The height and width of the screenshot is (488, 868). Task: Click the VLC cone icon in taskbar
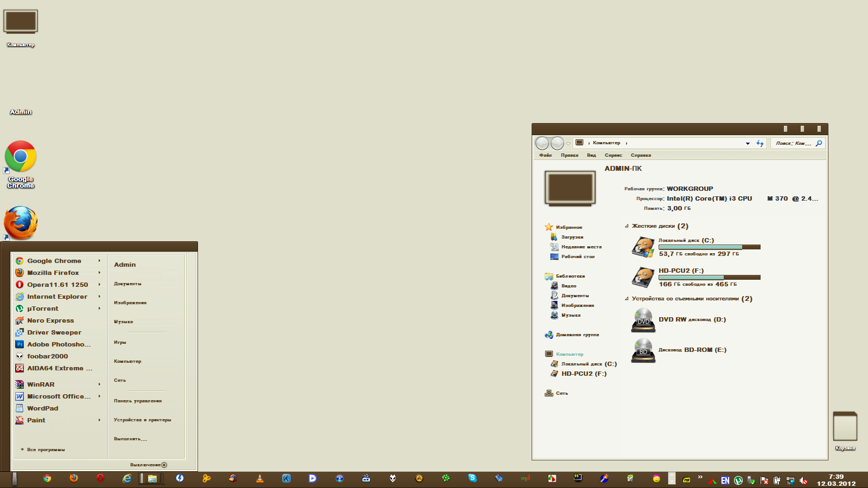pyautogui.click(x=260, y=478)
